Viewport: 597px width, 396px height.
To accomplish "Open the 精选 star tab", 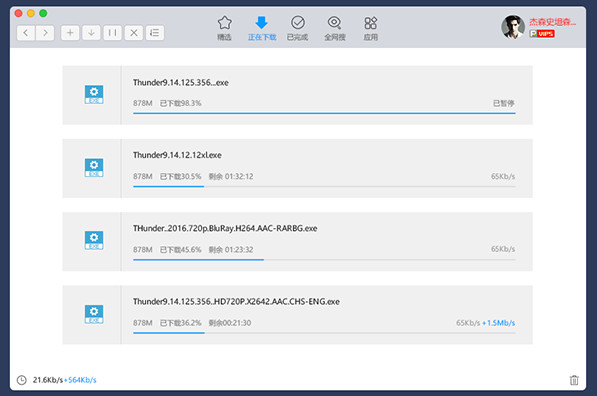I will (224, 28).
